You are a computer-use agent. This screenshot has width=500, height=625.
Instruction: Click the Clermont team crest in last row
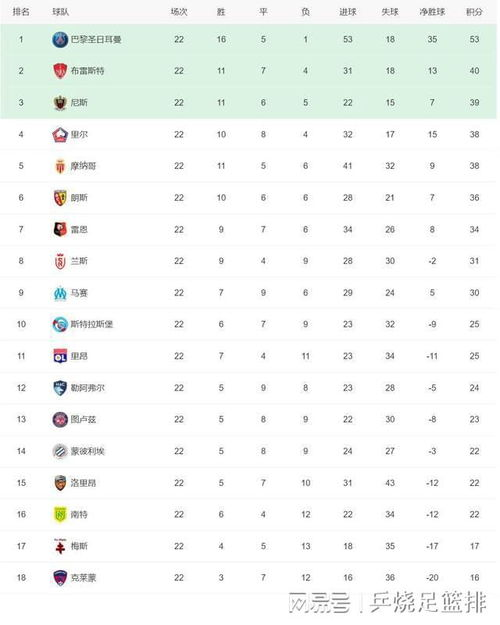pos(60,578)
